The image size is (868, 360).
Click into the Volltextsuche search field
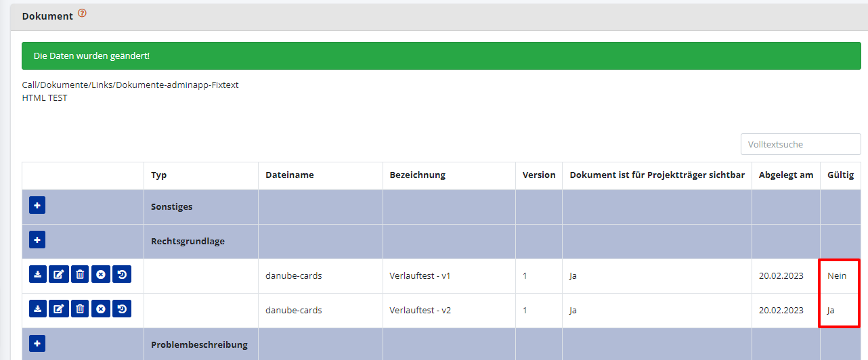[800, 144]
